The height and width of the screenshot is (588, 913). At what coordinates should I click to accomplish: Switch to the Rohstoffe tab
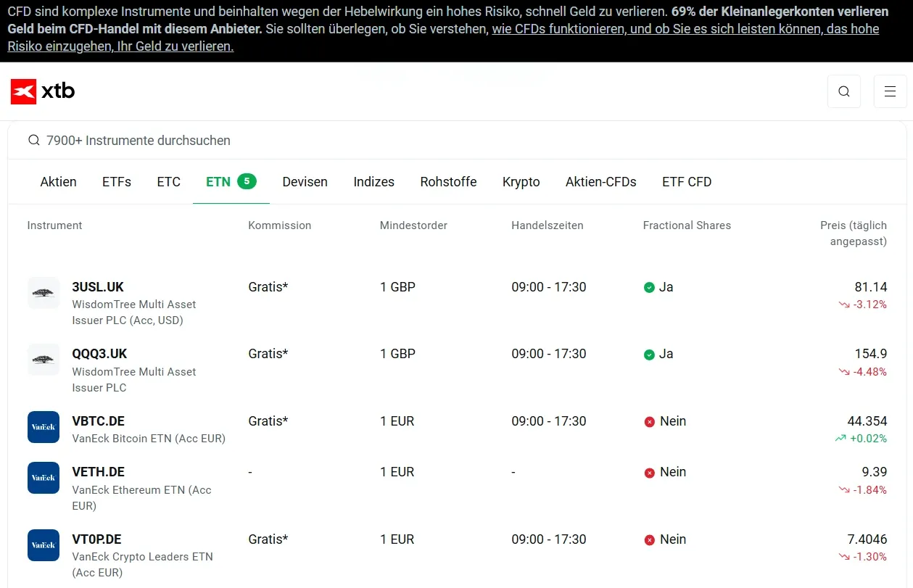point(448,182)
